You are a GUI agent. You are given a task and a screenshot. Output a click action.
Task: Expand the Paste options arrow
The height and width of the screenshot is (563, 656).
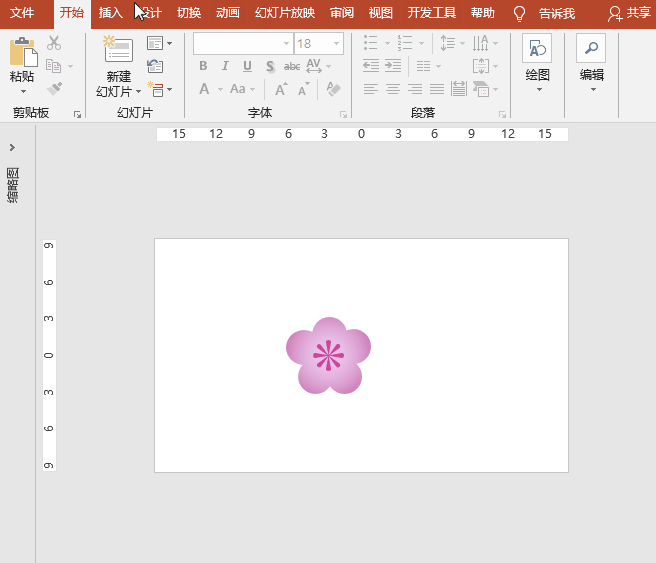(23, 92)
